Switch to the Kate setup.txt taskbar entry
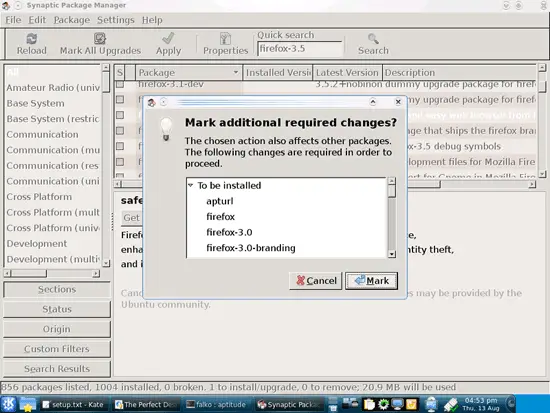 click(73, 405)
